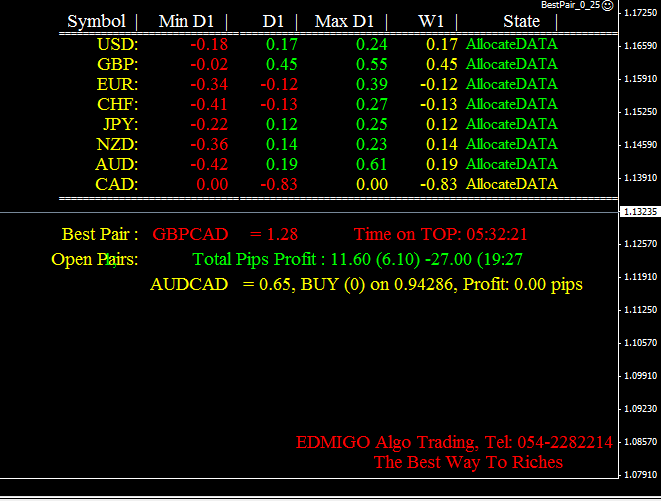
Task: Click the smiley face expert advisor icon
Action: pyautogui.click(x=607, y=5)
